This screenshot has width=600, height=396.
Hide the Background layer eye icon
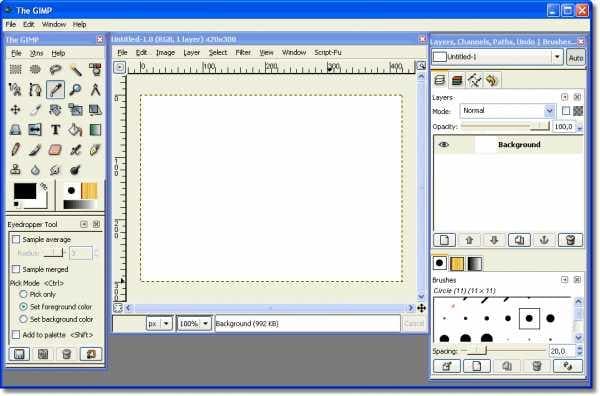[x=443, y=145]
